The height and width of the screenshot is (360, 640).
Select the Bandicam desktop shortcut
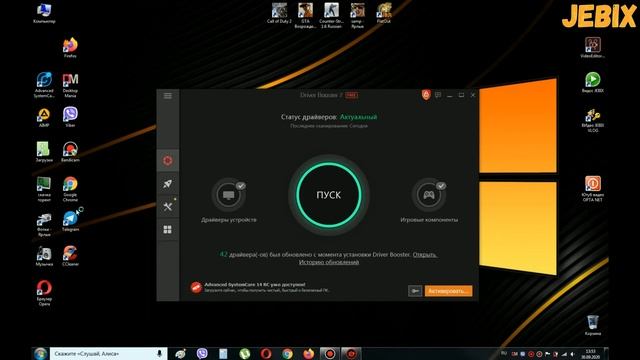point(70,152)
